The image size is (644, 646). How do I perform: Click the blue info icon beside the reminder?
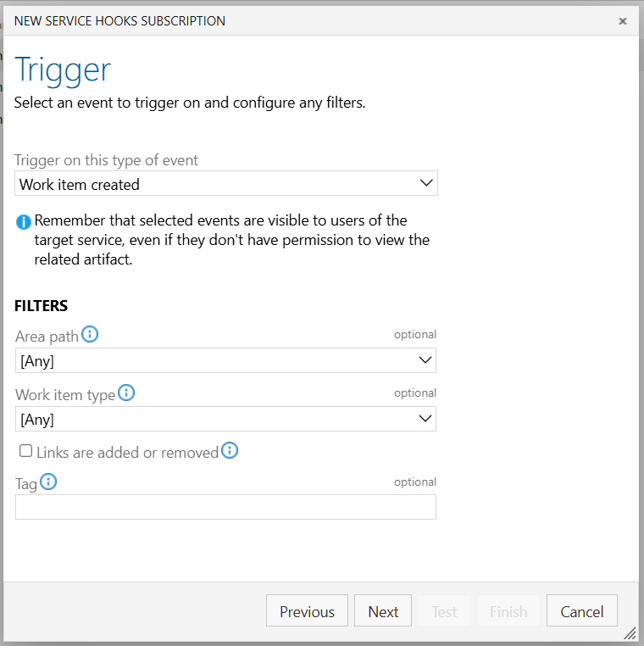point(24,222)
